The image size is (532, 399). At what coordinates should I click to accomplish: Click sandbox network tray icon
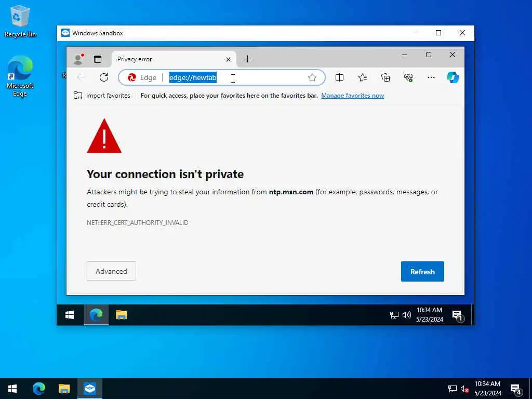[x=394, y=315]
